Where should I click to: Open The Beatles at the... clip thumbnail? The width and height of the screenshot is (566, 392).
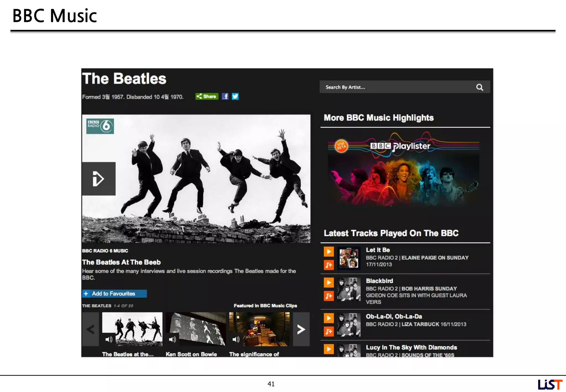[132, 329]
